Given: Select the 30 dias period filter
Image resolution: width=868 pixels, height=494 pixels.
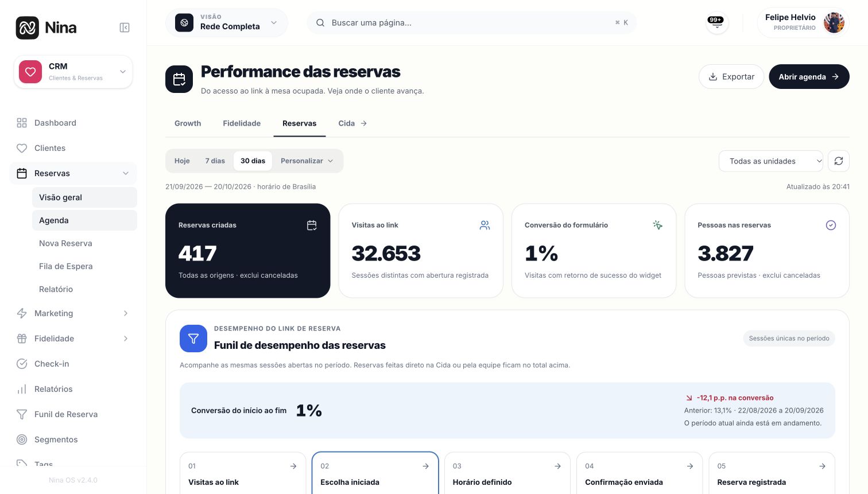Looking at the screenshot, I should click(x=253, y=161).
